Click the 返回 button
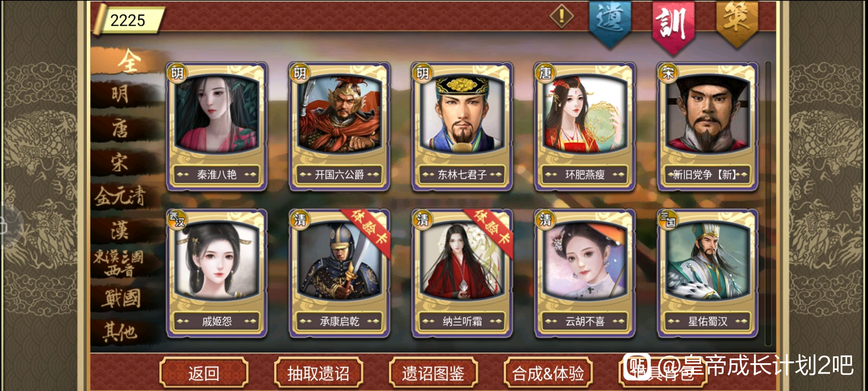Screen dimensions: 868x391 (x=204, y=373)
